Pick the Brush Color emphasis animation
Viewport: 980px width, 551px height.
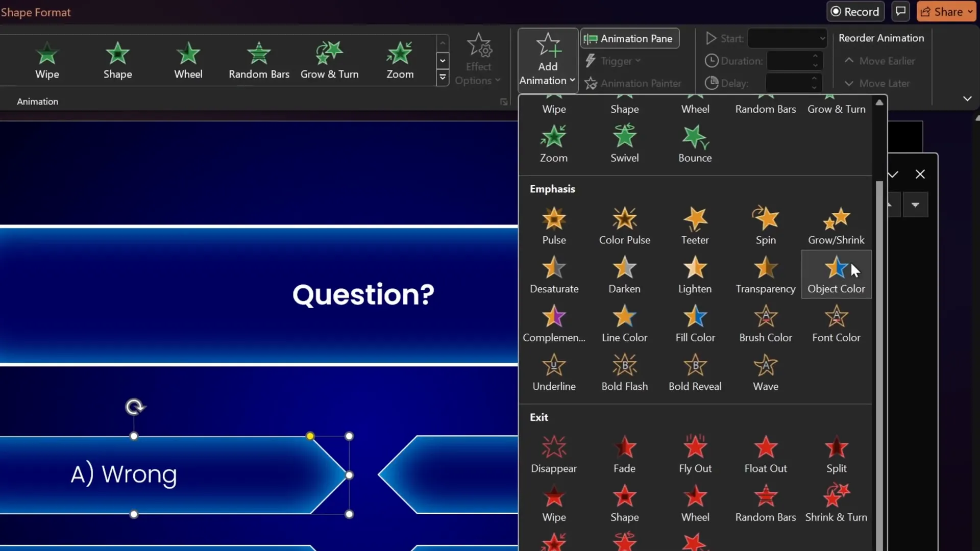766,324
